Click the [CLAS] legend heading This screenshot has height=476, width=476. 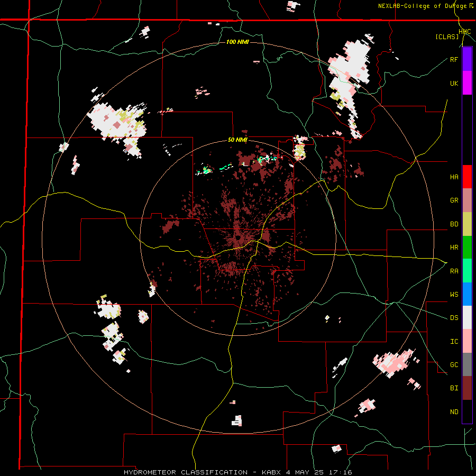pyautogui.click(x=447, y=36)
